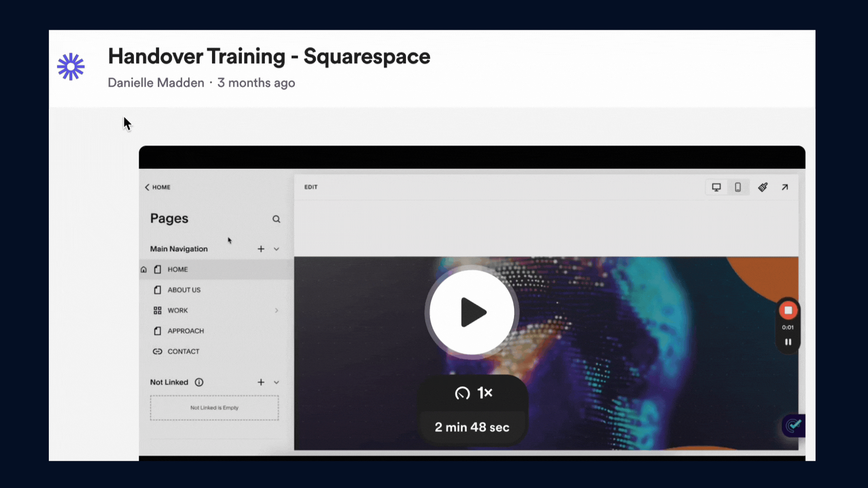Click the CONTACT link chain icon
This screenshot has width=868, height=488.
point(157,352)
